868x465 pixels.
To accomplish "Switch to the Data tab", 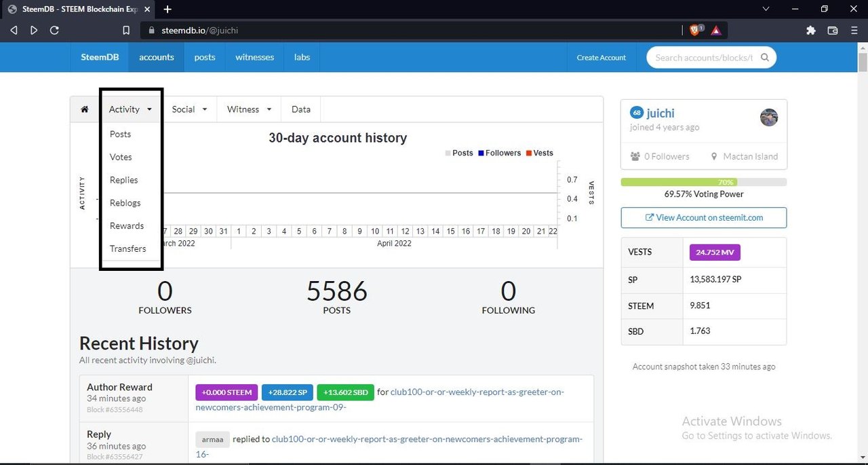I will [301, 109].
